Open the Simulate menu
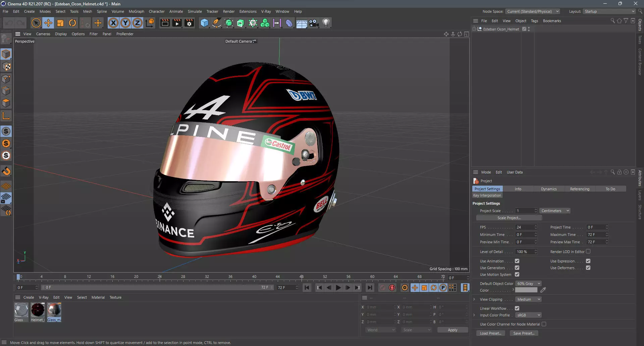Viewport: 644px width, 346px height. point(195,11)
